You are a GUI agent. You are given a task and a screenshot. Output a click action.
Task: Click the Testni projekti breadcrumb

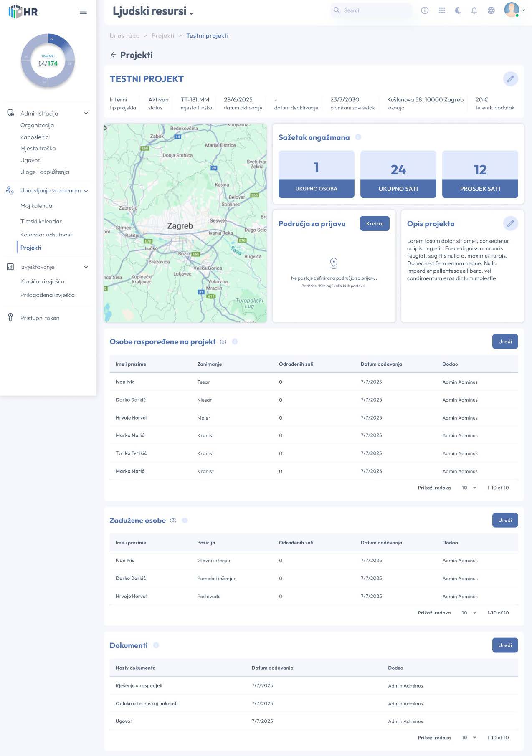click(207, 36)
